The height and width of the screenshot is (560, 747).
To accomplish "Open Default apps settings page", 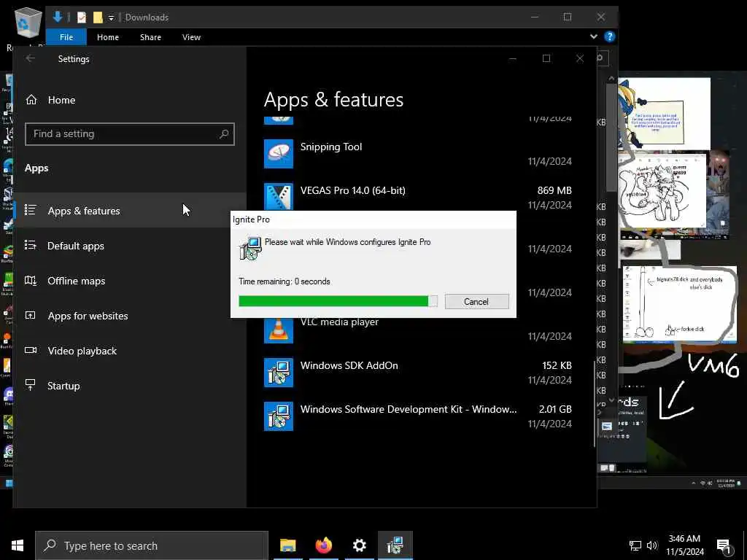I will click(x=76, y=246).
